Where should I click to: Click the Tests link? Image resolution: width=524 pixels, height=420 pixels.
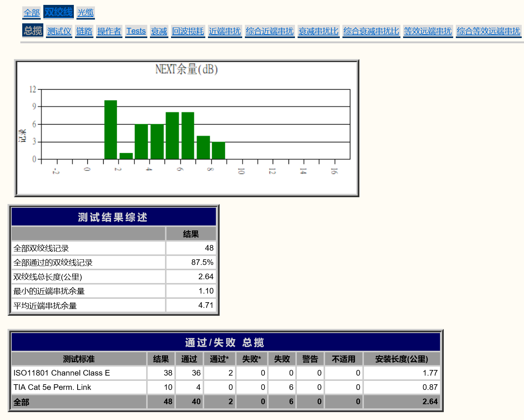[x=136, y=31]
